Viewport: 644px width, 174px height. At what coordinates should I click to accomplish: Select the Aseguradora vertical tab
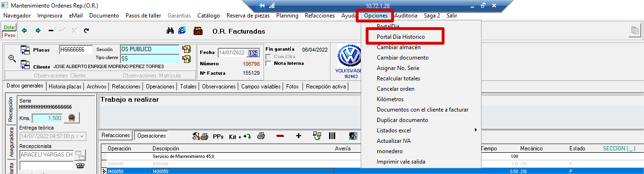11,142
